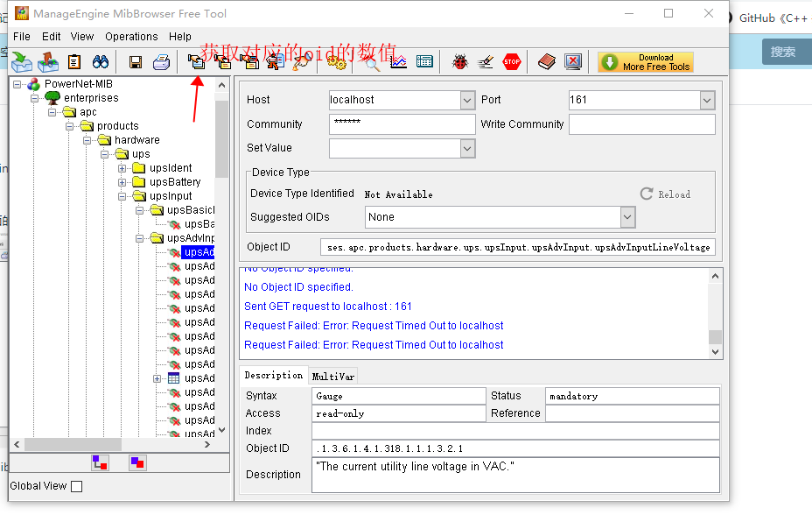Open the Set Value dropdown arrow
Image resolution: width=812 pixels, height=522 pixels.
(x=467, y=149)
